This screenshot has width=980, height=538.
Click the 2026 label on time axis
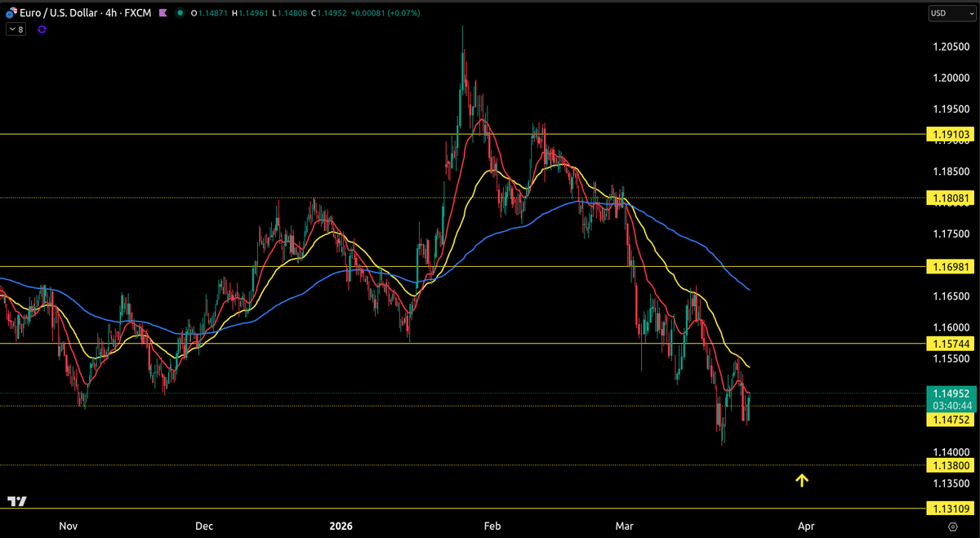pos(339,527)
